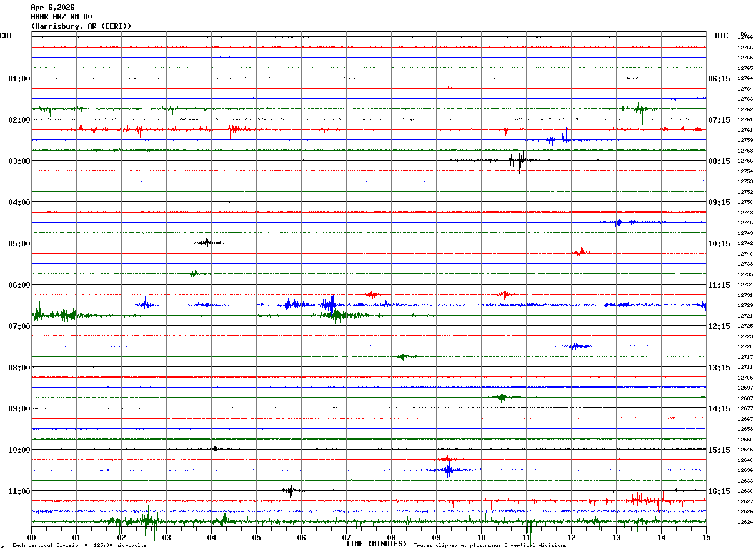Click DC value 12658
The height and width of the screenshot is (554, 756).
pyautogui.click(x=745, y=430)
